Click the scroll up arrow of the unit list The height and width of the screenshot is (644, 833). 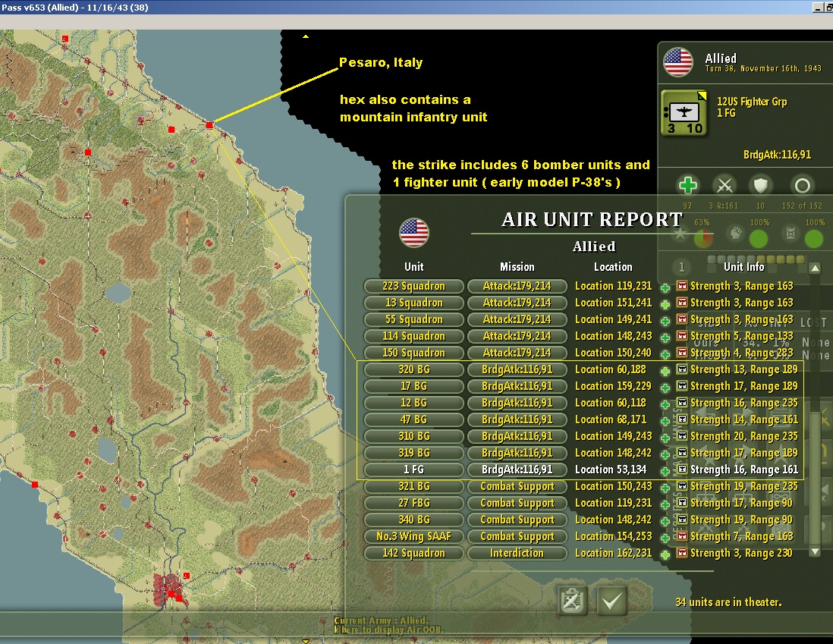(x=815, y=269)
